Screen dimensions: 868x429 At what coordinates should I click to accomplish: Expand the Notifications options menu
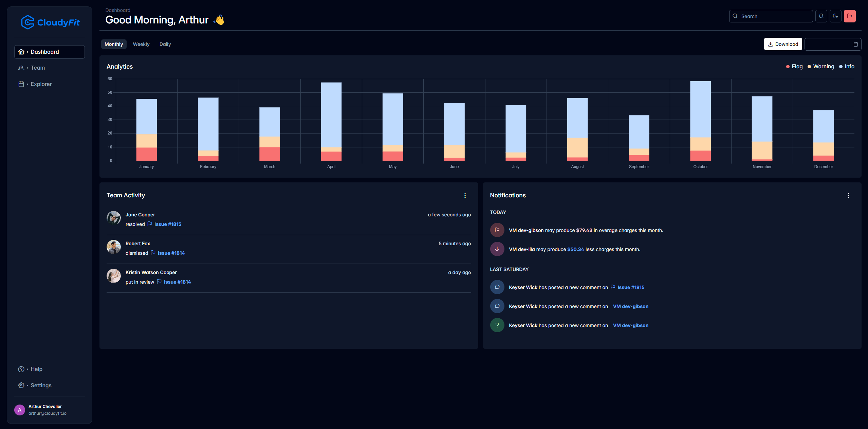[848, 196]
